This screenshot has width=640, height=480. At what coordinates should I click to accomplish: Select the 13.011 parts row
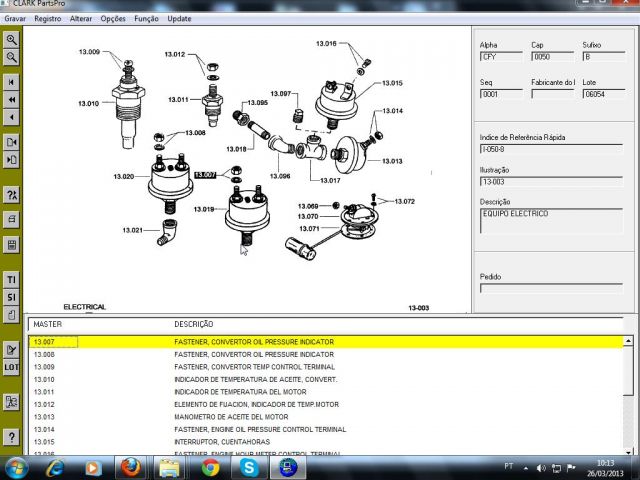(325, 392)
